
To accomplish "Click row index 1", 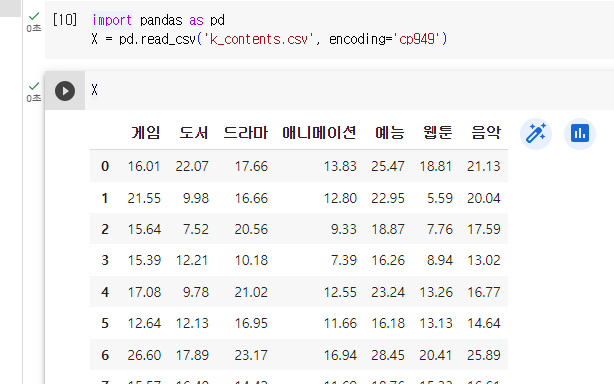I will tap(105, 198).
